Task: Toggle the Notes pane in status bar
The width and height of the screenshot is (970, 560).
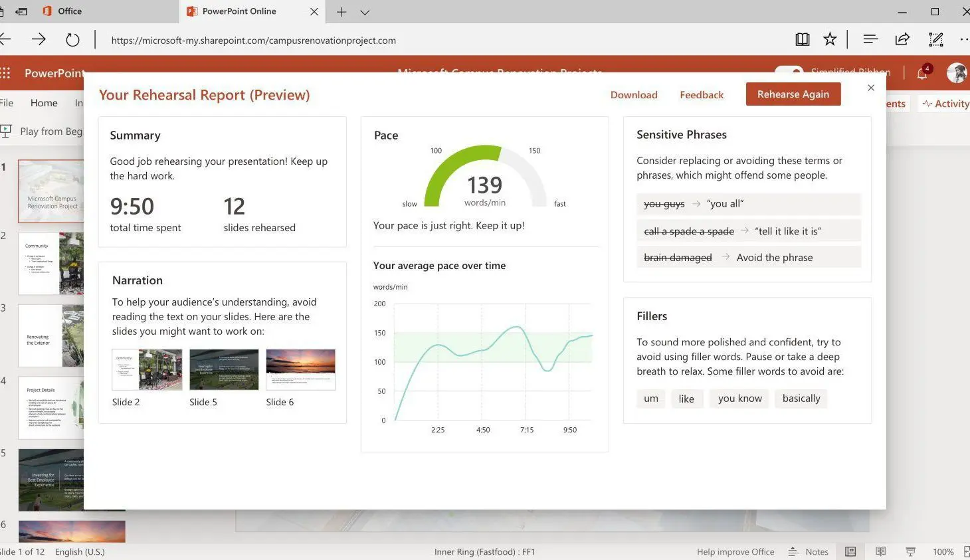Action: pyautogui.click(x=808, y=551)
